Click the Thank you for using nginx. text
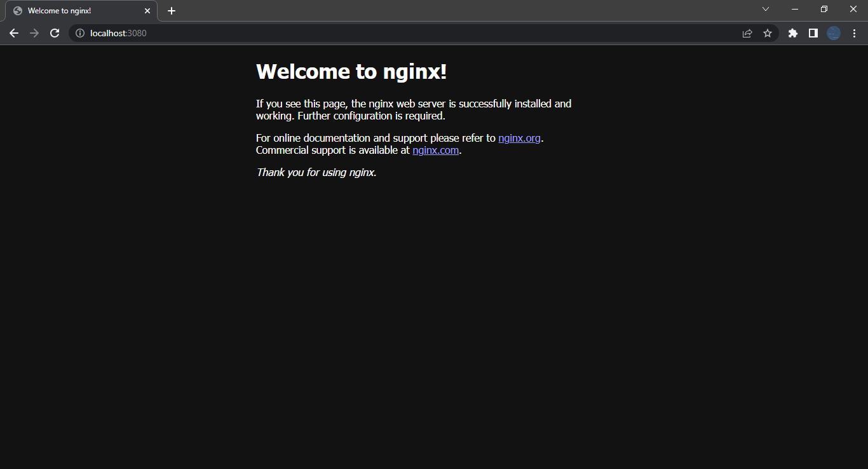The image size is (868, 469). [x=316, y=172]
